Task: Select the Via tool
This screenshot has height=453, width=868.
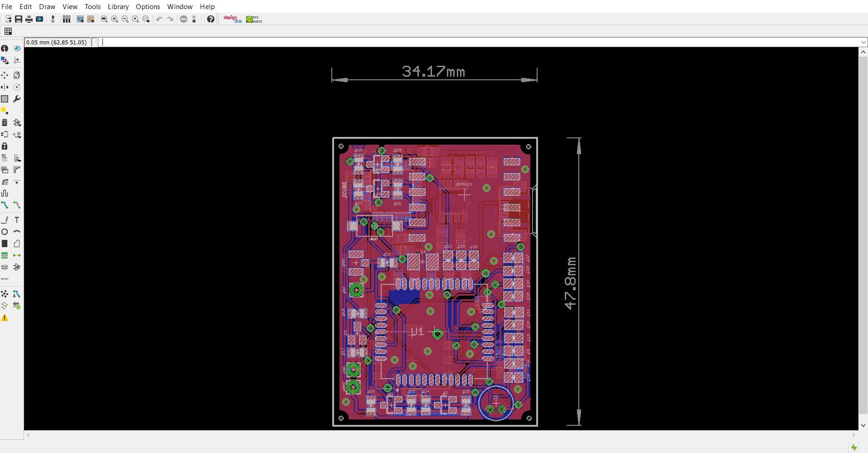Action: click(x=5, y=255)
